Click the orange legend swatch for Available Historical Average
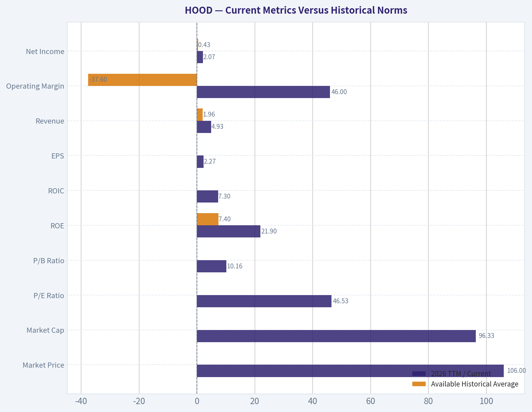Screen dimensions: 532x412 [x=419, y=384]
